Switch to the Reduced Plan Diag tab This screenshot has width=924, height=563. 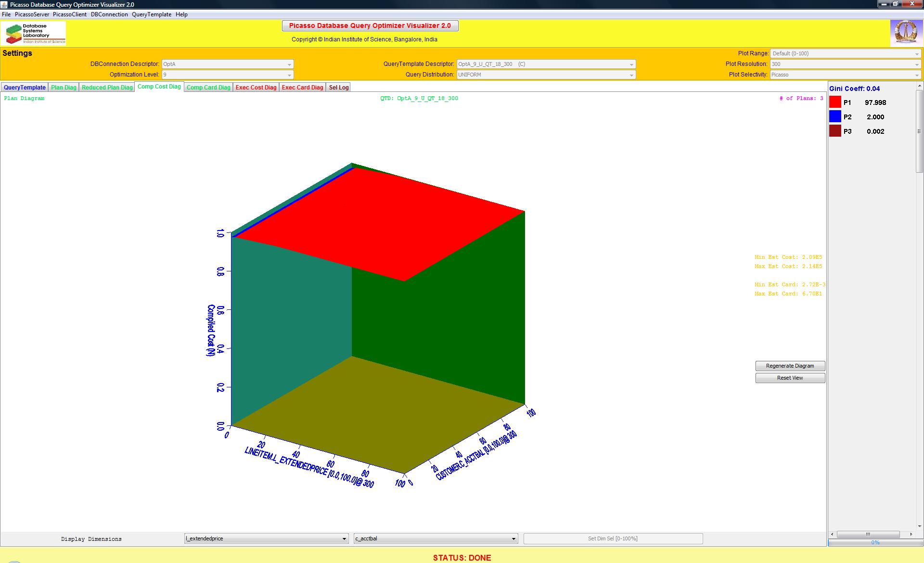tap(107, 88)
